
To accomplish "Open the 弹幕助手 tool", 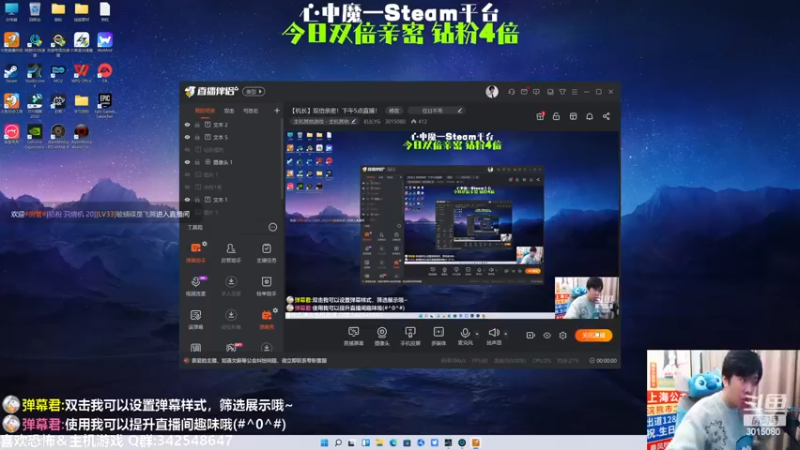I will (x=196, y=253).
